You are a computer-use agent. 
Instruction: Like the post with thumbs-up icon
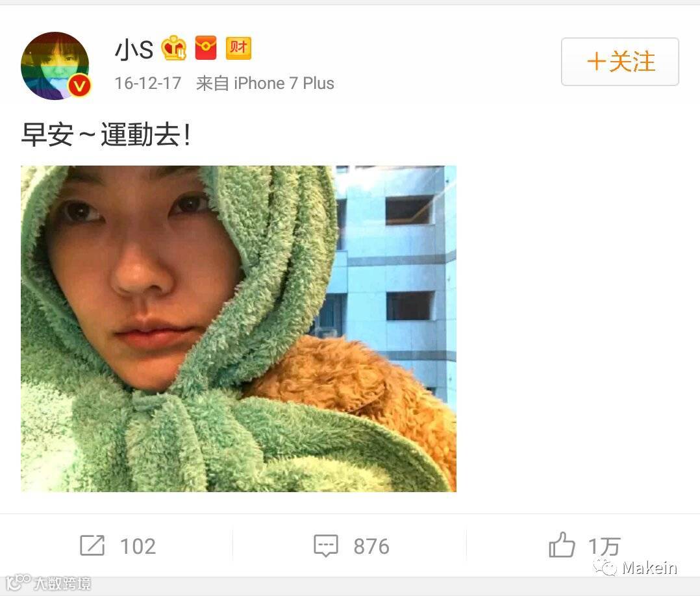tap(562, 545)
